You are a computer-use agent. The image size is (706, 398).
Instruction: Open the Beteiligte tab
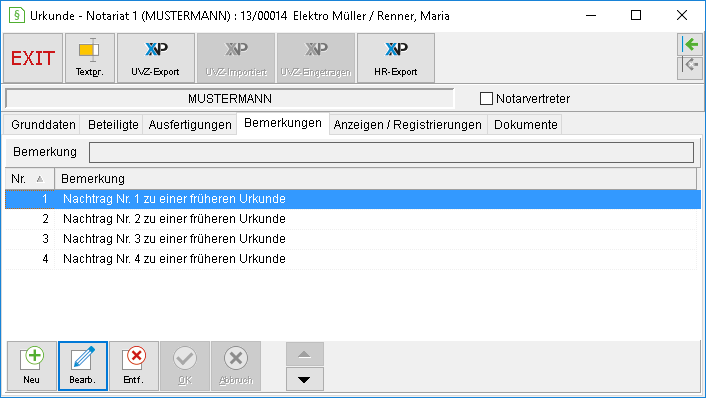tap(113, 125)
